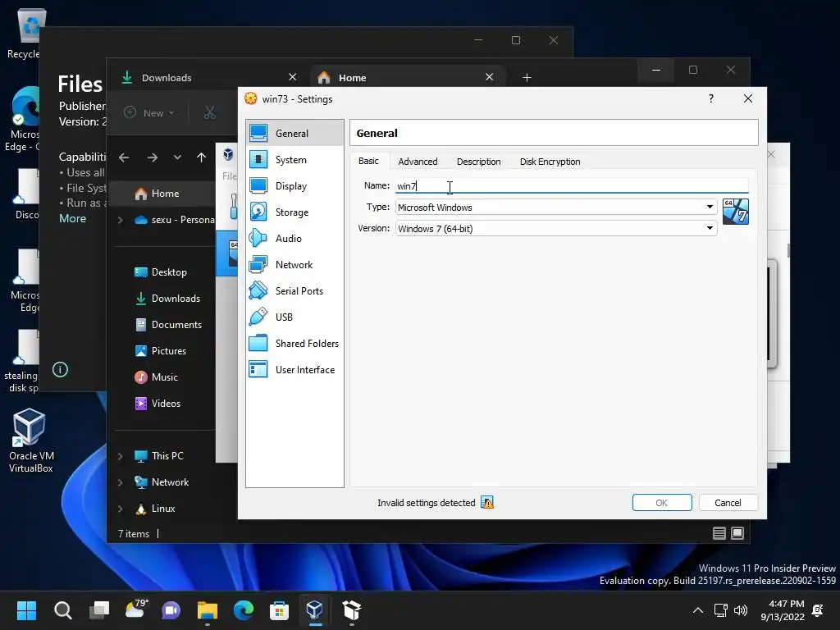The image size is (840, 630).
Task: Open the Windows Start menu
Action: [x=26, y=610]
